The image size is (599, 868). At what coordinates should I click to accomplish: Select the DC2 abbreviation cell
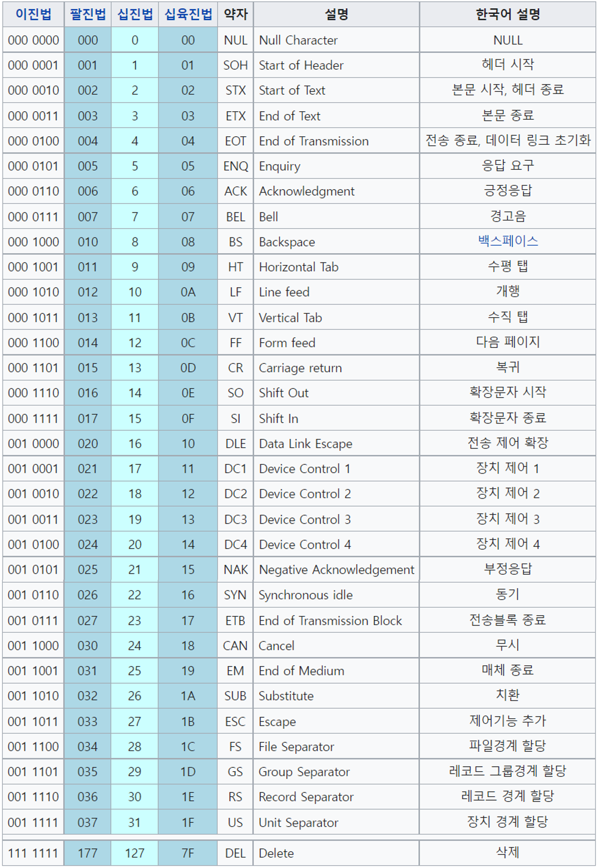click(x=235, y=494)
